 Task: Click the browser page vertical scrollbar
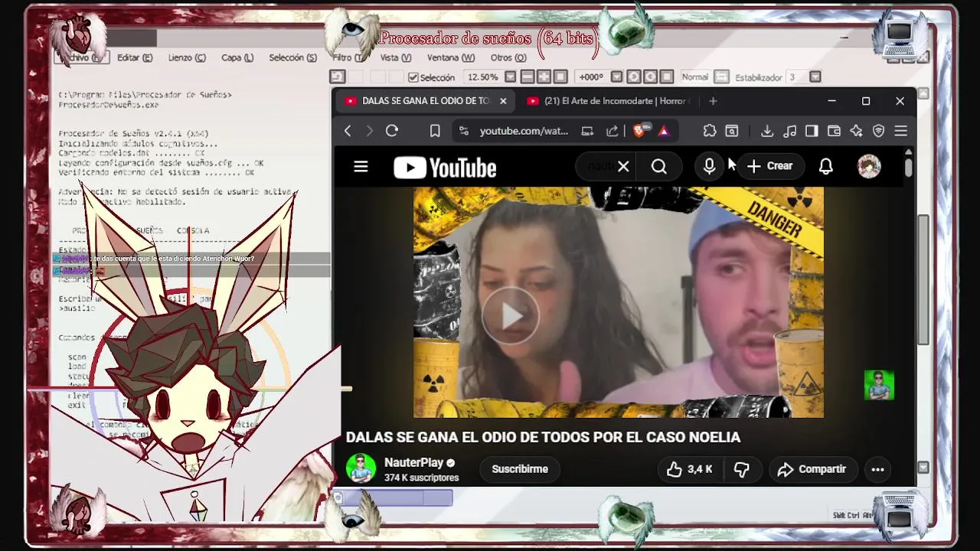908,166
